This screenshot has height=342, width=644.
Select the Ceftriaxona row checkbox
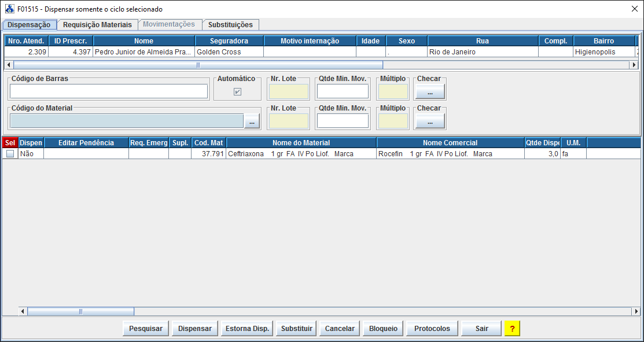(x=10, y=154)
